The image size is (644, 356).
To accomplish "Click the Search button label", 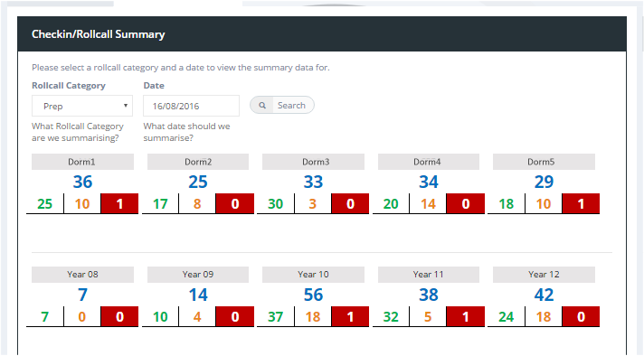I will pyautogui.click(x=291, y=106).
